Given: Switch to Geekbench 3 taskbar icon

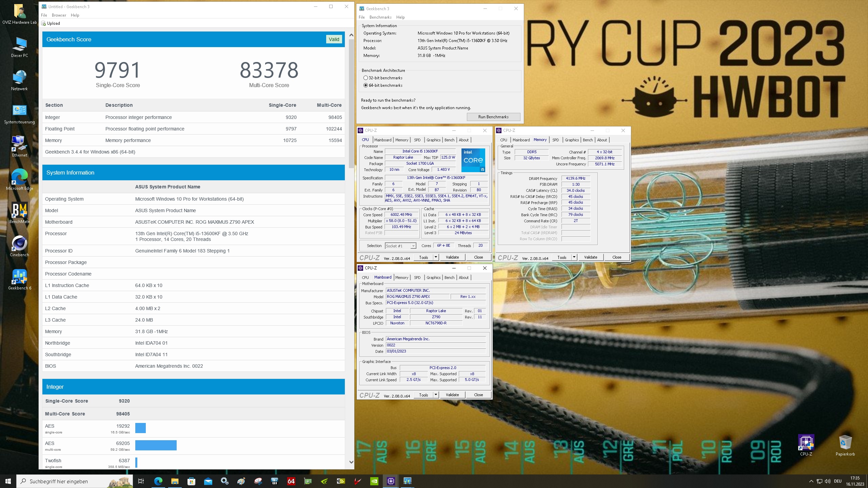Looking at the screenshot, I should [407, 481].
